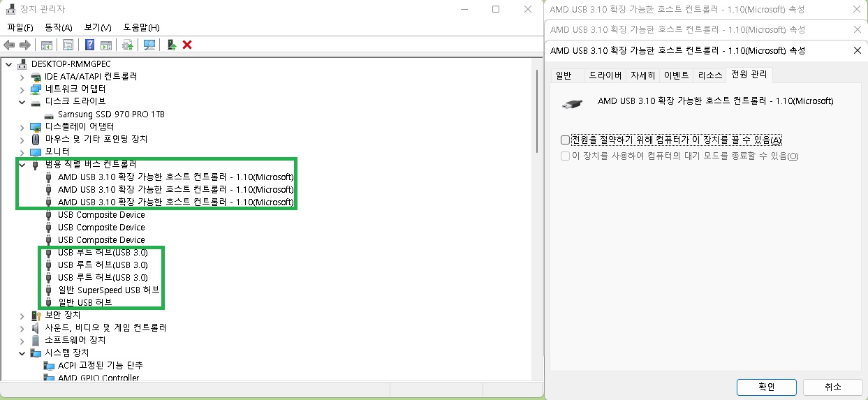Expand IDE ATA/ATAPI 컨트롤러 node
The width and height of the screenshot is (868, 400).
[22, 77]
